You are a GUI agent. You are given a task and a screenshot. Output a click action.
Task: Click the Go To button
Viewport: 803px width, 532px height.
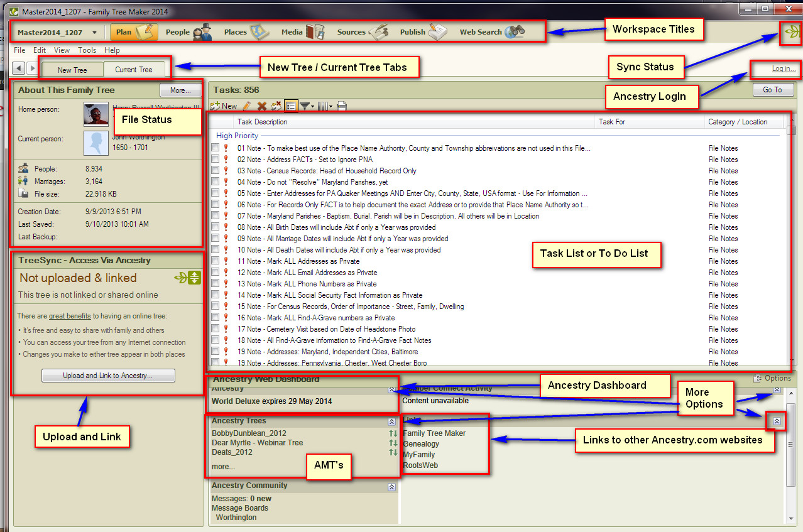point(772,90)
